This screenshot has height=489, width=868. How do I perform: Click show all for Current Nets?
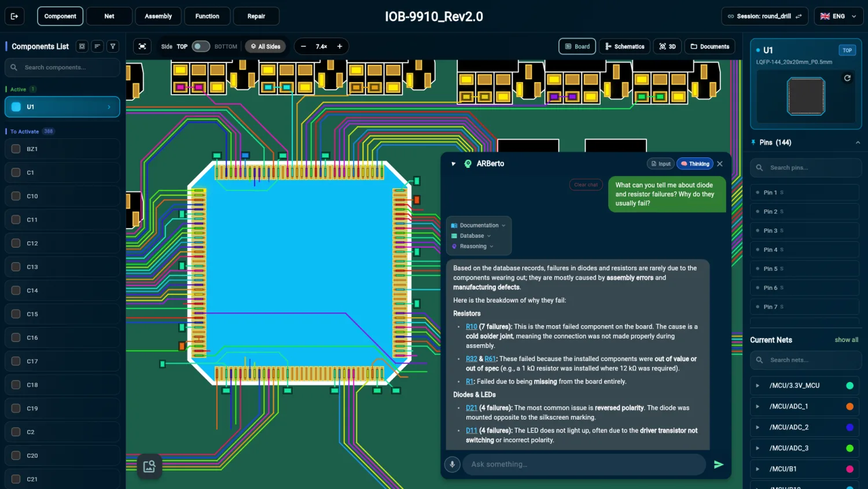click(846, 340)
